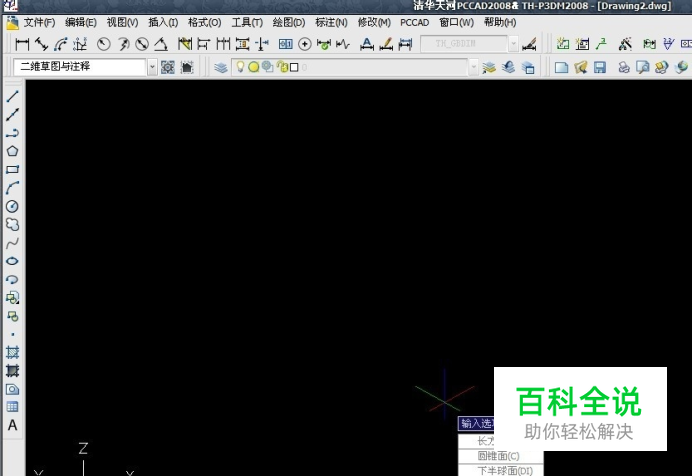Select the Table tool
692x476 pixels.
(12, 407)
